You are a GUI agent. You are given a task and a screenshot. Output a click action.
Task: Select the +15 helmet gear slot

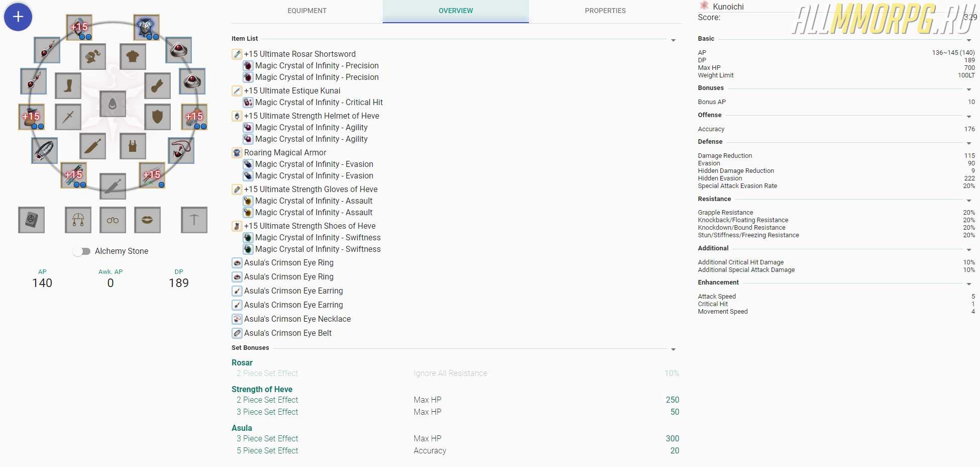pos(79,27)
